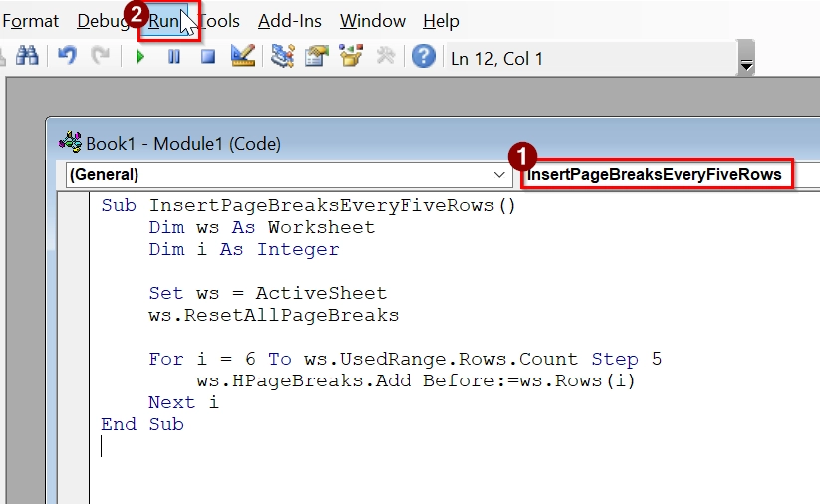Toggle Design Mode icon
Viewport: 820px width, 504px height.
(x=243, y=56)
